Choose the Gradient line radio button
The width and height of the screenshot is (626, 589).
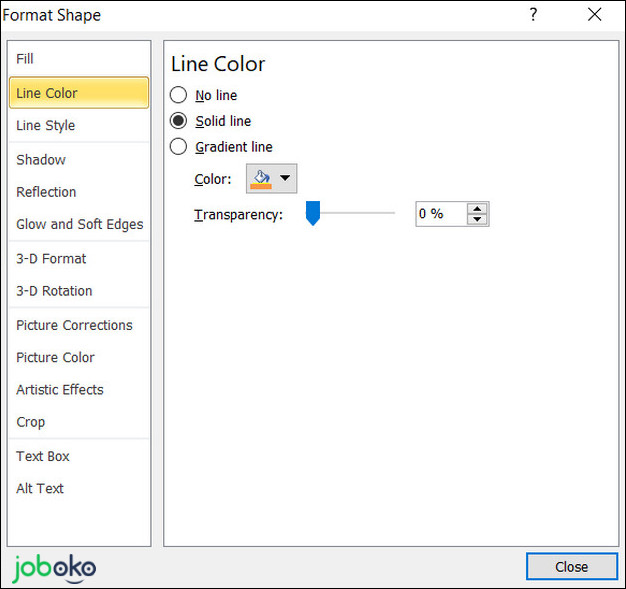click(x=179, y=147)
